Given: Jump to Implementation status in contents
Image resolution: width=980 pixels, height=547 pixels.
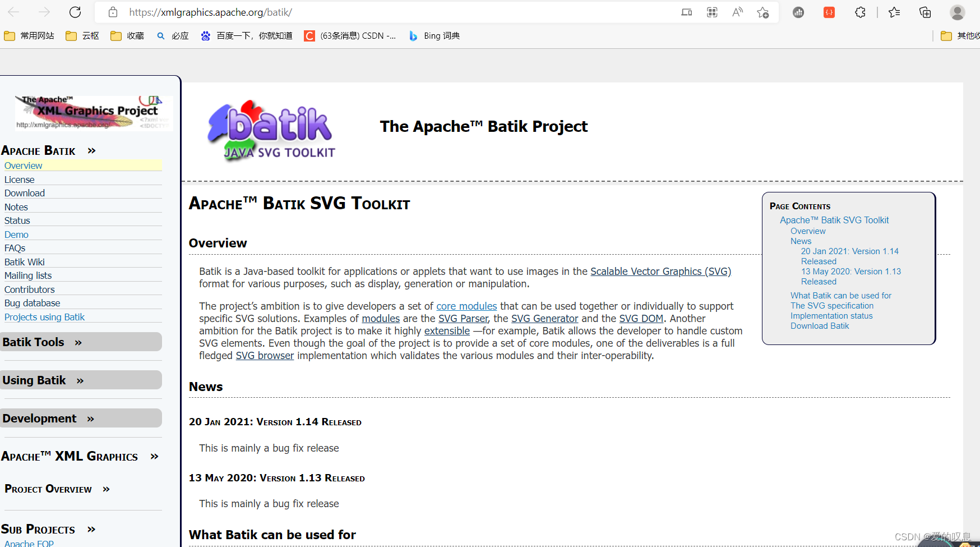Looking at the screenshot, I should click(831, 316).
